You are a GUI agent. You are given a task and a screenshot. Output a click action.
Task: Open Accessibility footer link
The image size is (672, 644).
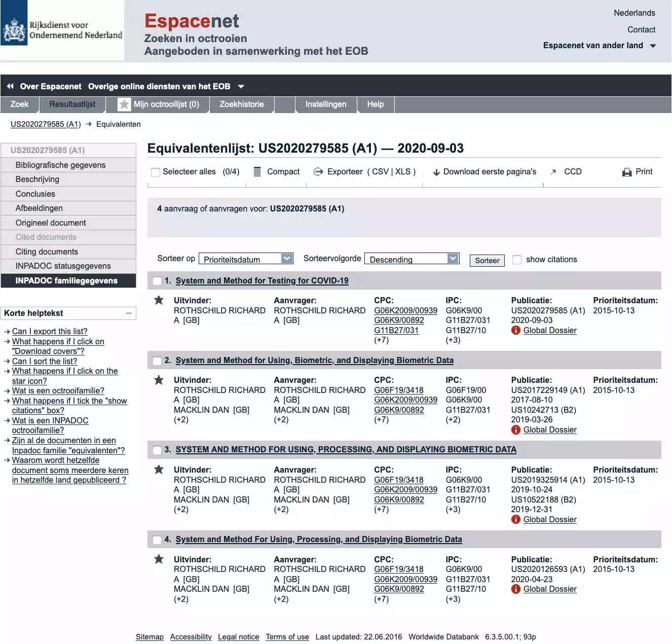click(191, 637)
